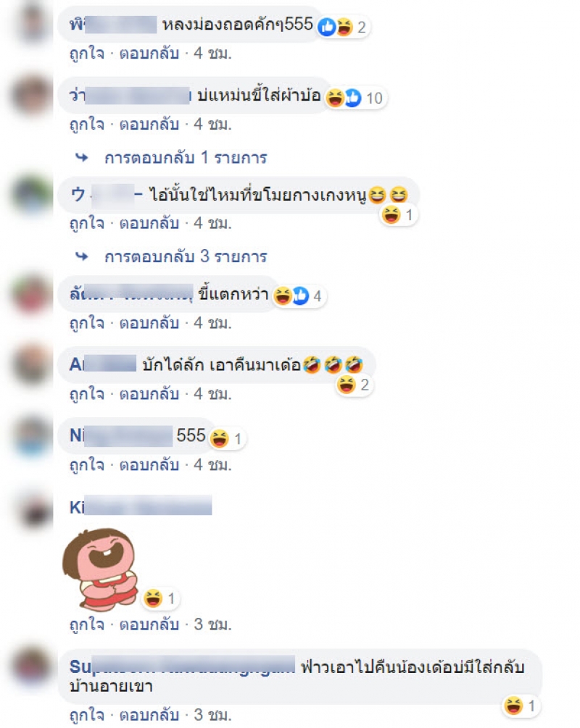Viewport: 580px width, 728px height.
Task: Like the first comment via ถูกใจ
Action: click(x=87, y=54)
